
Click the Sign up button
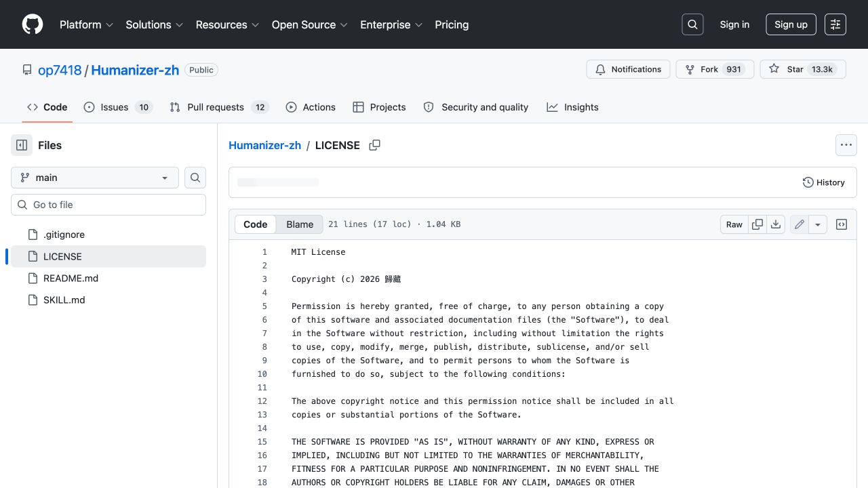[791, 24]
